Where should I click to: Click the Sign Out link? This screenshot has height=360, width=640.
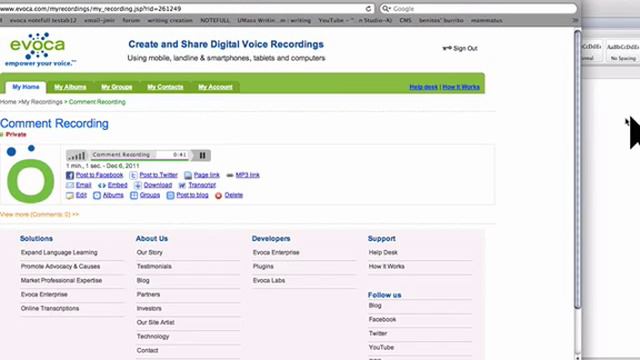coord(465,48)
